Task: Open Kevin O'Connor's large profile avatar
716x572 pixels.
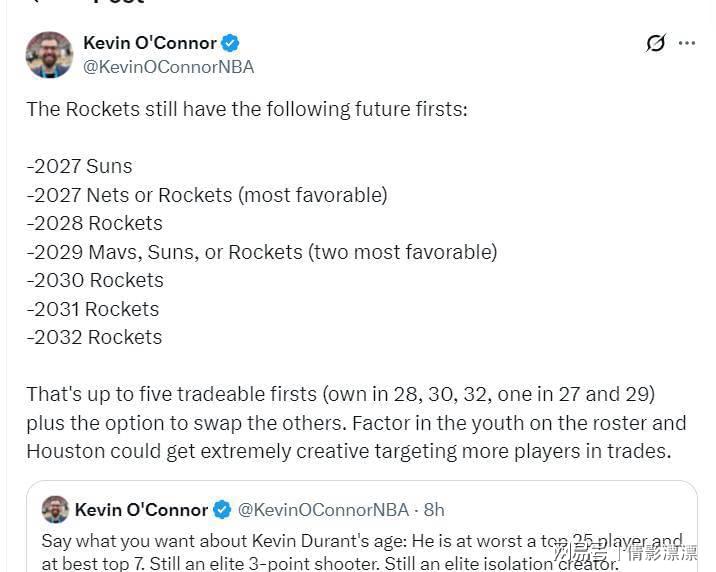Action: (x=49, y=55)
